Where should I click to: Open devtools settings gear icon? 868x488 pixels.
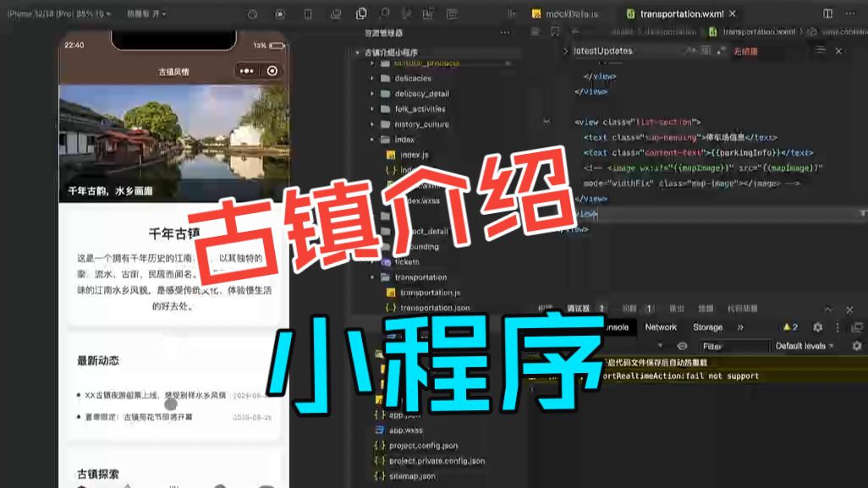817,327
